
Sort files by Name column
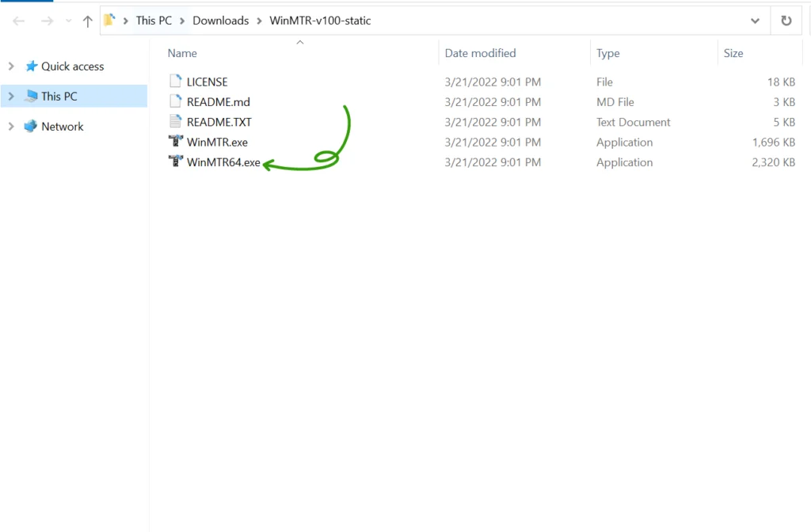pos(182,53)
